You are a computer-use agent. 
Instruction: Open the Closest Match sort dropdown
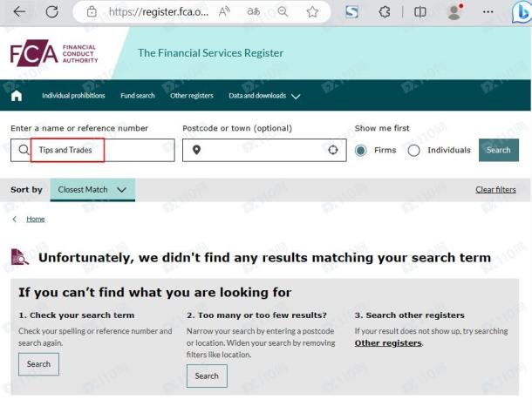pos(92,189)
